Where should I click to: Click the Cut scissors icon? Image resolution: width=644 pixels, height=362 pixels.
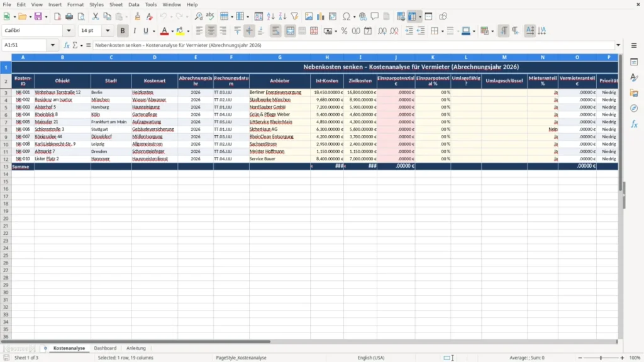96,16
